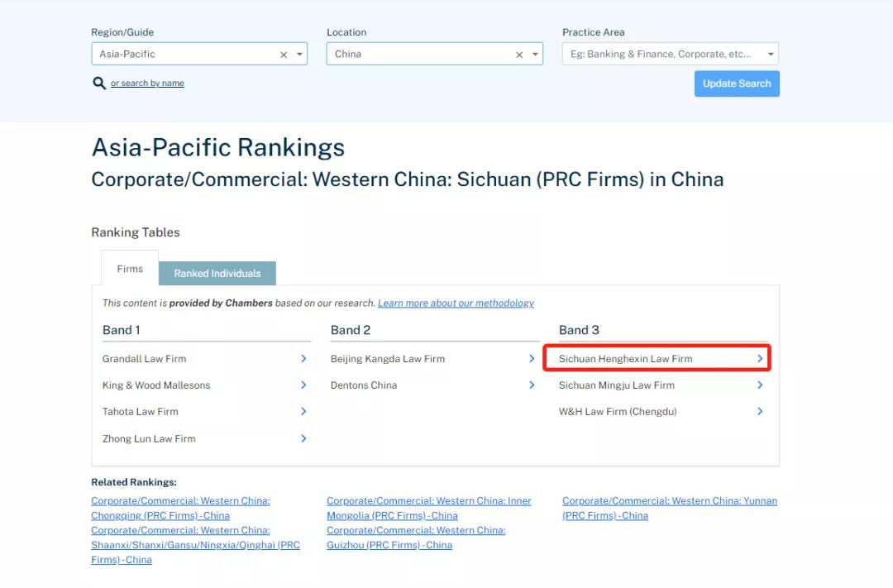Click arrow next to Beijing Kangda Law Firm
Viewport: 893px width, 588px height.
[532, 359]
